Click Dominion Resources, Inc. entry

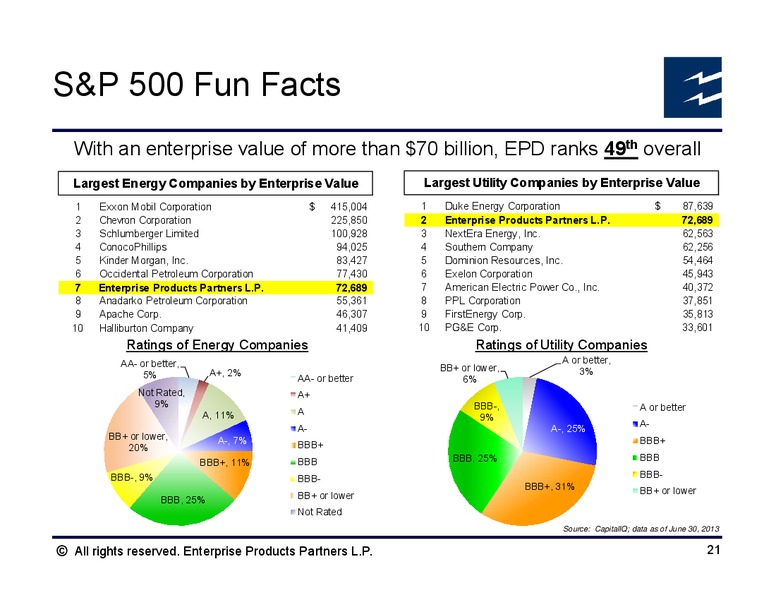(504, 260)
